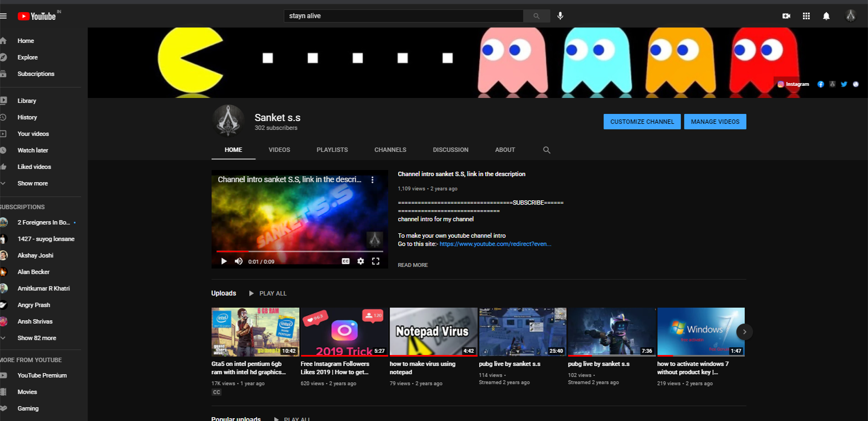Click the search magnifier button

point(536,16)
